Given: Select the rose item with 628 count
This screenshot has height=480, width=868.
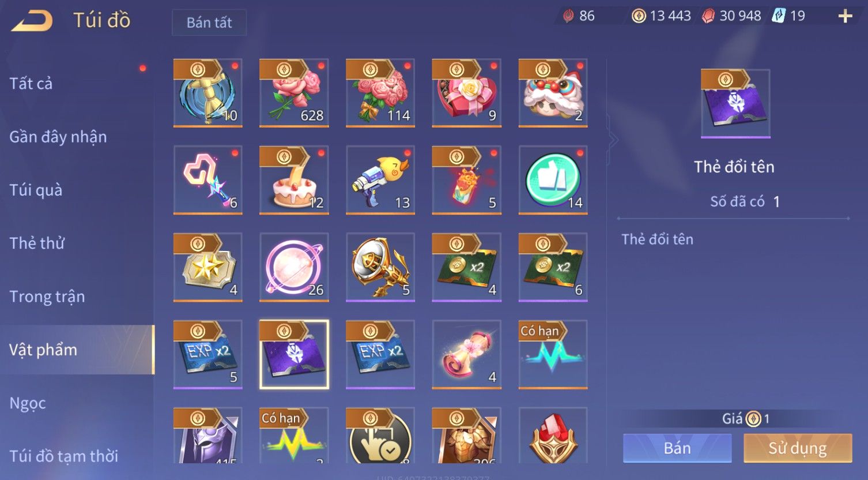Looking at the screenshot, I should click(294, 93).
